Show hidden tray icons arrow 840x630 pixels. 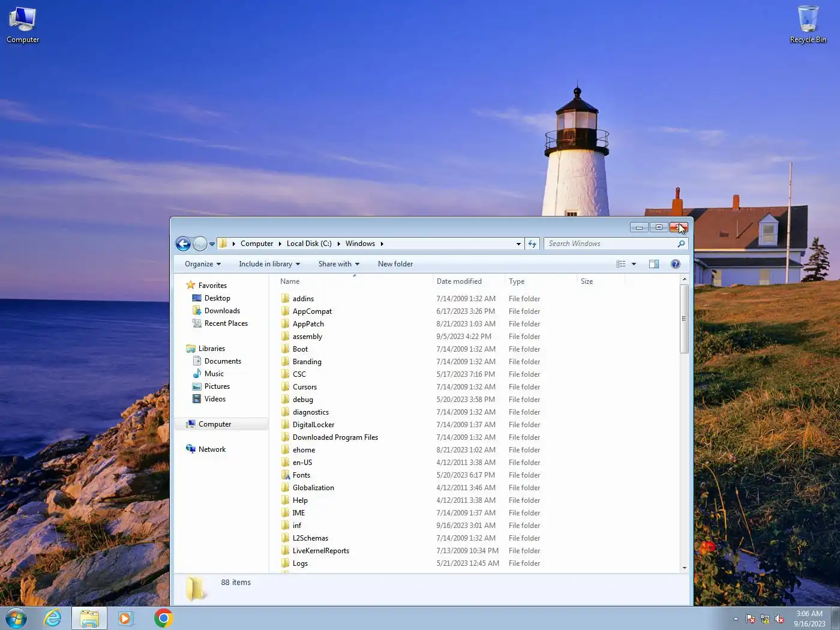[736, 619]
